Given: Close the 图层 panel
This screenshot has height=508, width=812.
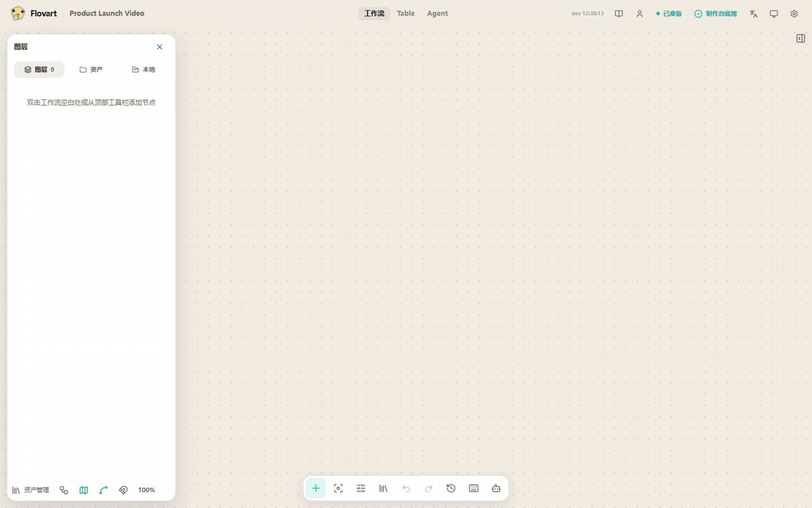Looking at the screenshot, I should (x=159, y=46).
